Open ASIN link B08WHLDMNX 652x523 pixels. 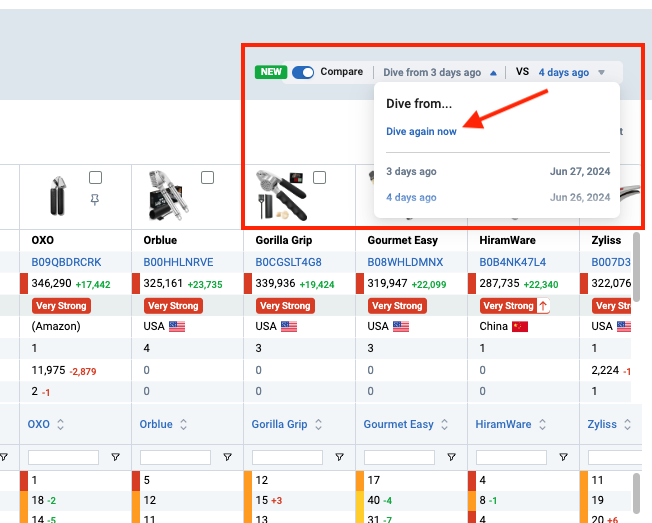point(405,262)
